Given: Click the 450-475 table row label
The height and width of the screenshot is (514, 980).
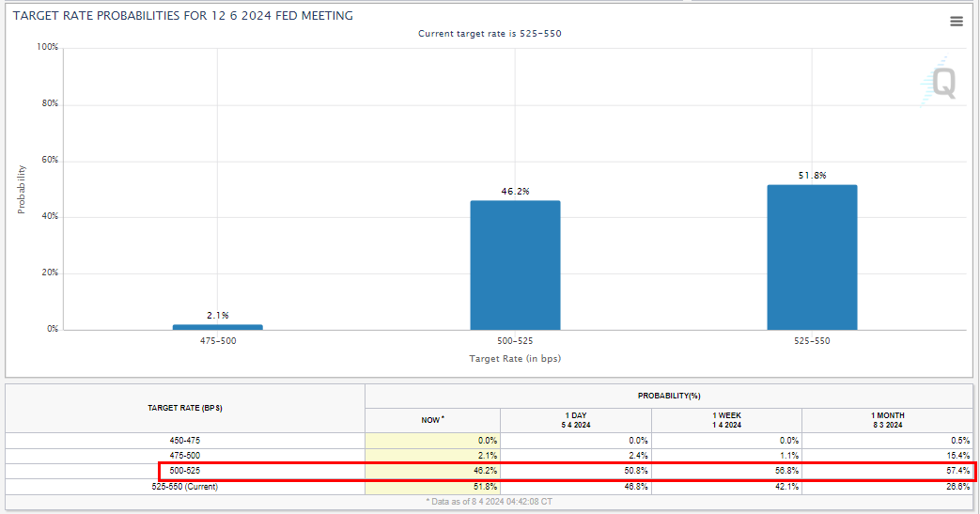Looking at the screenshot, I should coord(185,440).
